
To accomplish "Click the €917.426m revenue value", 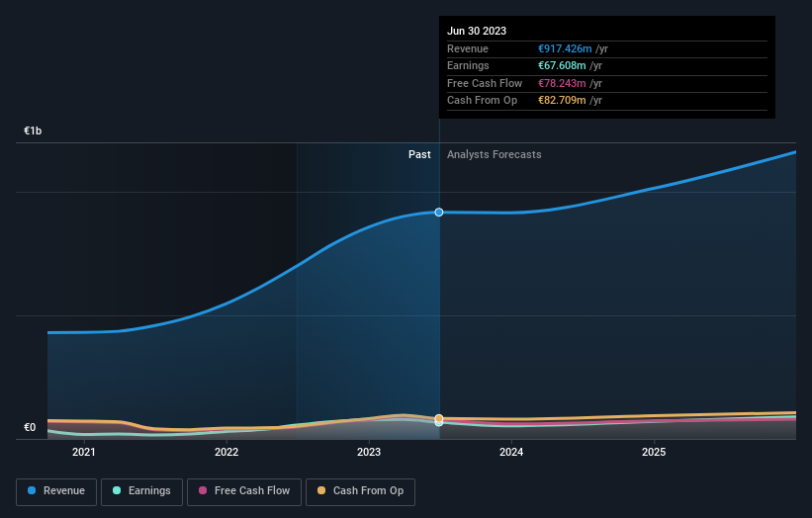I will [x=565, y=48].
